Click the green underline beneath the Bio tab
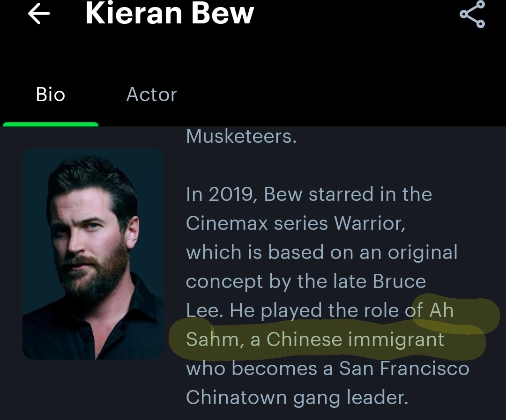Screen dimensions: 506x420 pyautogui.click(x=51, y=125)
